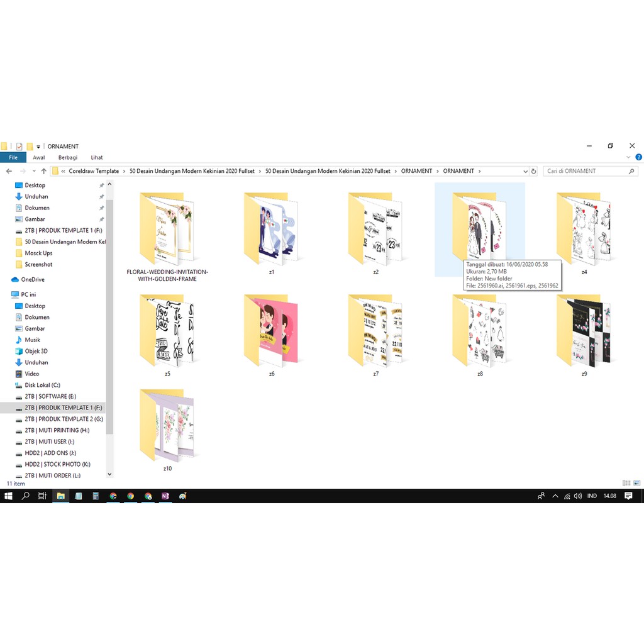Click the properties icon in quick access toolbar
The image size is (644, 644).
19,147
